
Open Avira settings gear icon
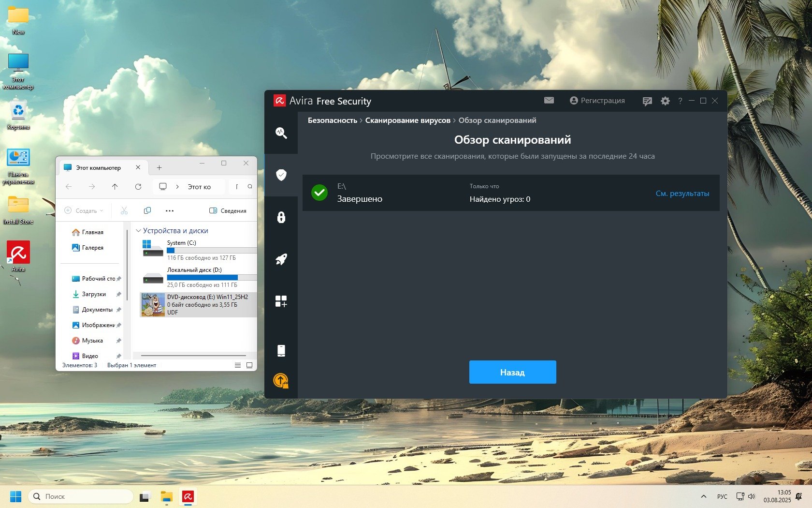click(665, 101)
